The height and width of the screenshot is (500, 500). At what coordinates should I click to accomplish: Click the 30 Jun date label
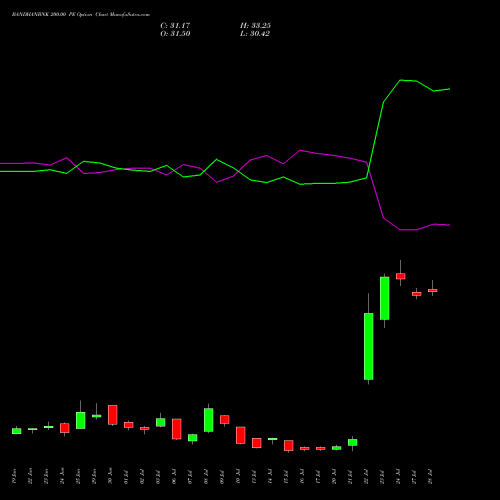110,476
